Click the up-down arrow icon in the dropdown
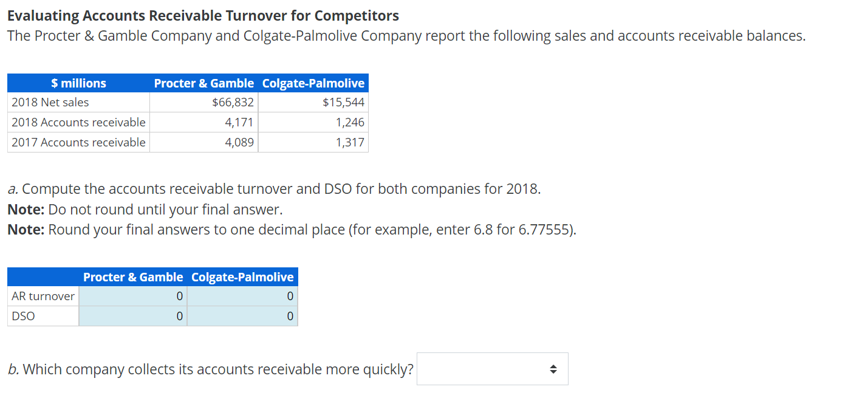This screenshot has height=398, width=868. [553, 368]
